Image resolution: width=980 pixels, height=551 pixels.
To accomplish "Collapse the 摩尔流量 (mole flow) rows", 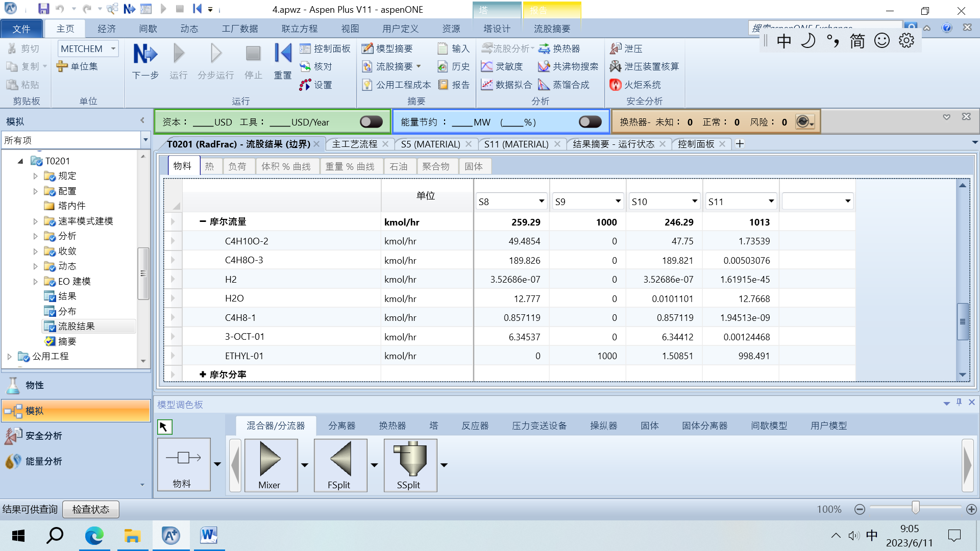I will tap(203, 221).
